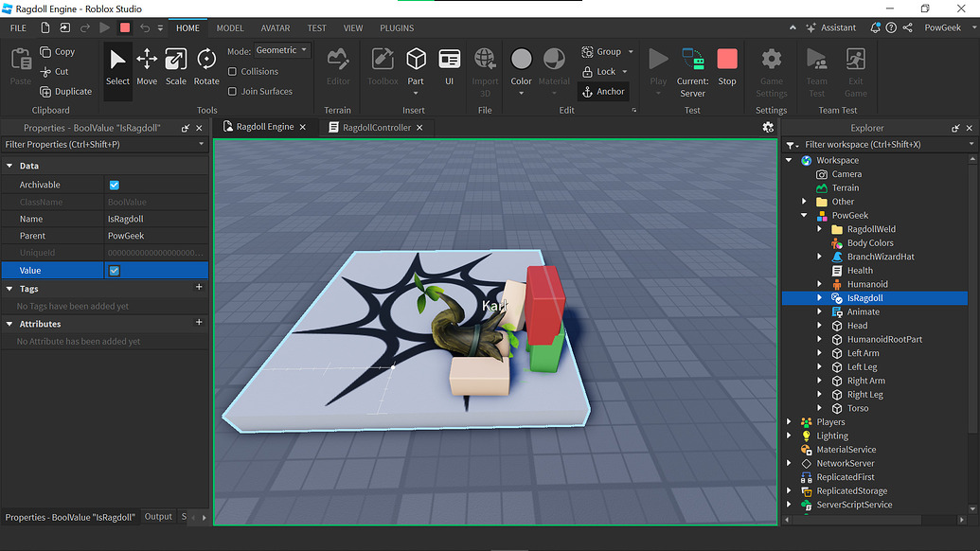Open the Assistant panel
This screenshot has width=980, height=551.
[x=831, y=27]
